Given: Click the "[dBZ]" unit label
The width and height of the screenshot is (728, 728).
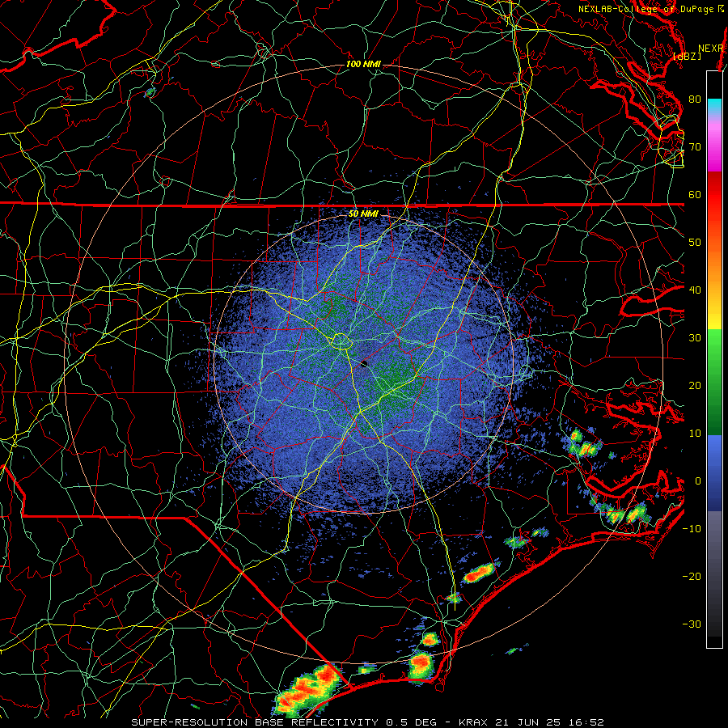Looking at the screenshot, I should coord(687,57).
